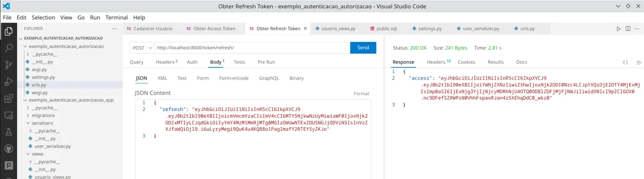
Task: Open the Search view in activity bar
Action: 8,48
